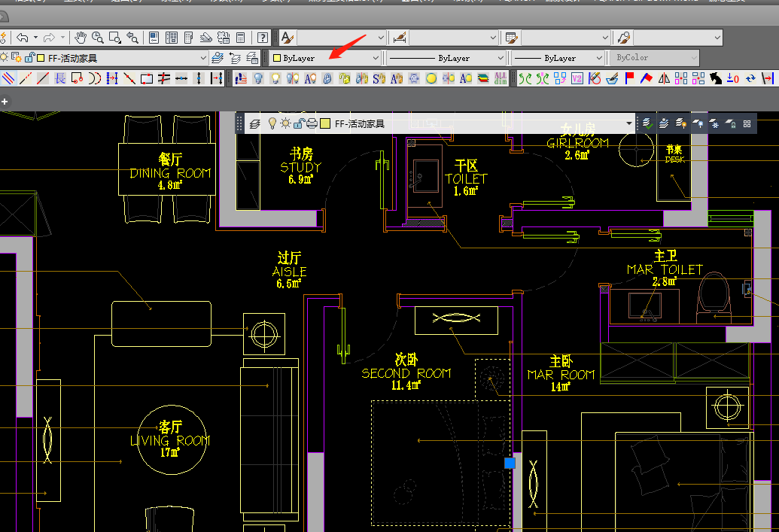
Task: Expand the multileader style dropdown
Action: (x=717, y=38)
